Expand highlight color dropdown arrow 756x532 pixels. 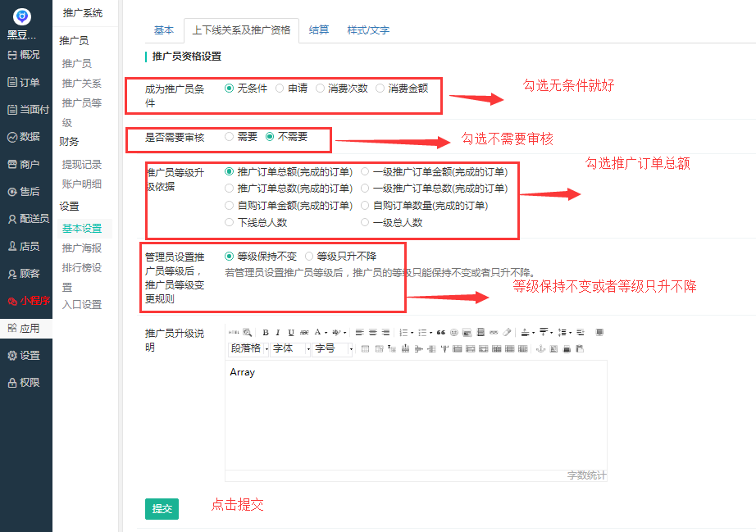tap(344, 333)
